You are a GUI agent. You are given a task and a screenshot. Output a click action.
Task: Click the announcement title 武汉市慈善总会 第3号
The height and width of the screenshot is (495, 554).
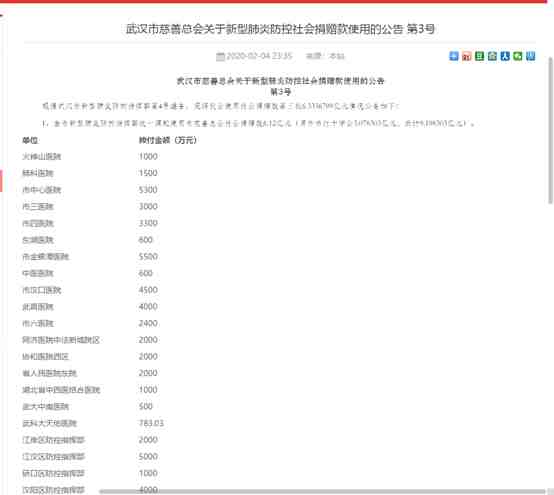tap(280, 29)
